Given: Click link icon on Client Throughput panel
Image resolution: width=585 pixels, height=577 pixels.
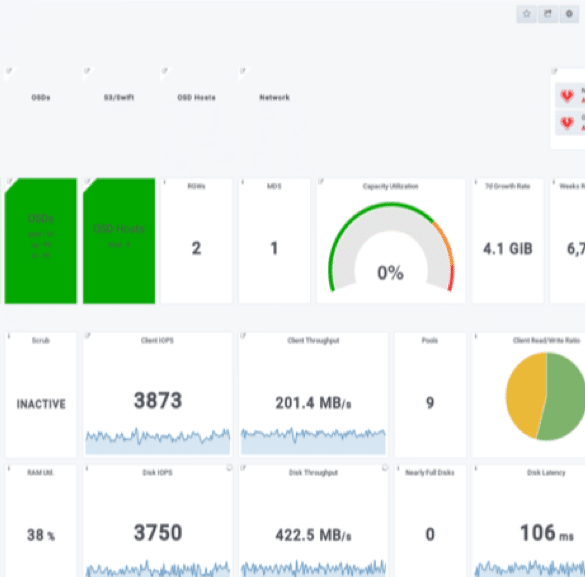Looking at the screenshot, I should point(243,336).
